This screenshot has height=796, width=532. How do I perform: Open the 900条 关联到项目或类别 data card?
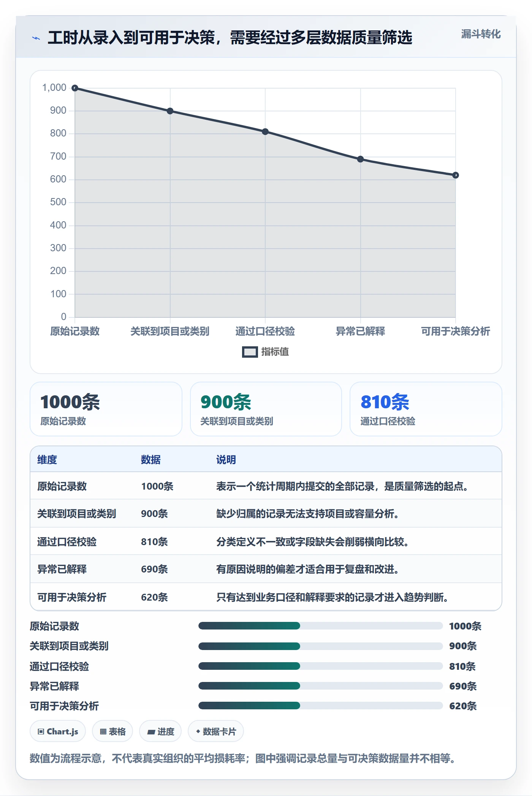tap(266, 409)
